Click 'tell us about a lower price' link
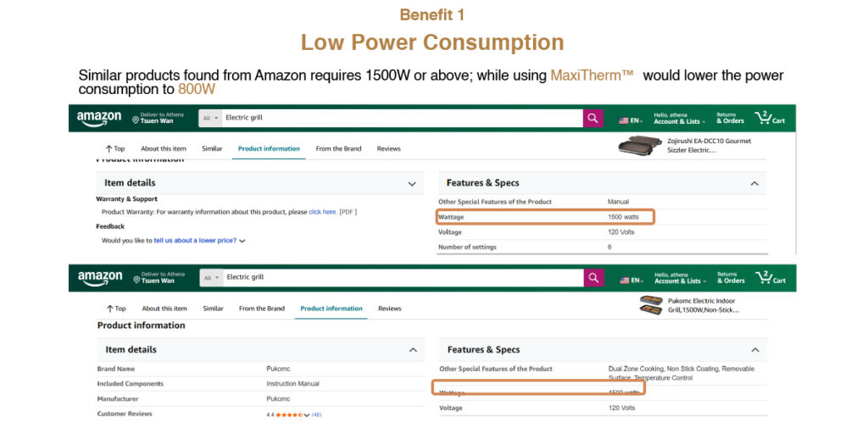868x434 pixels. click(x=195, y=241)
